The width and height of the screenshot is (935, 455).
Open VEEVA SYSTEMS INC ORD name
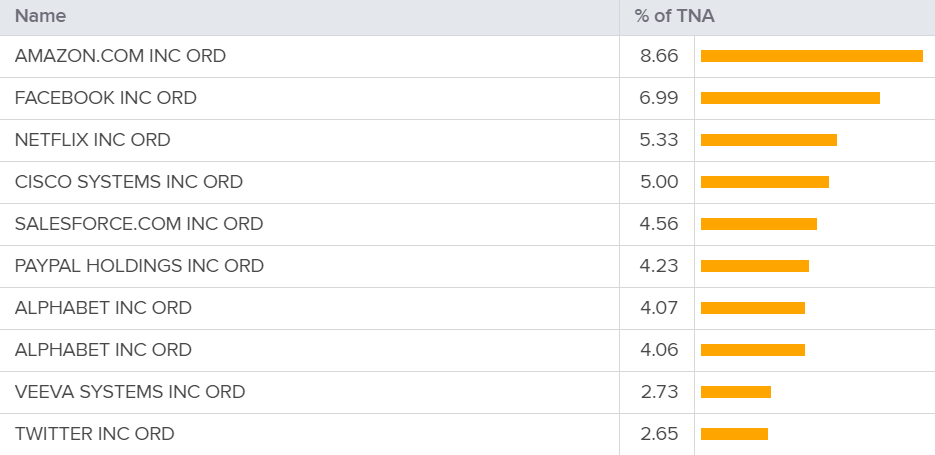pyautogui.click(x=130, y=392)
